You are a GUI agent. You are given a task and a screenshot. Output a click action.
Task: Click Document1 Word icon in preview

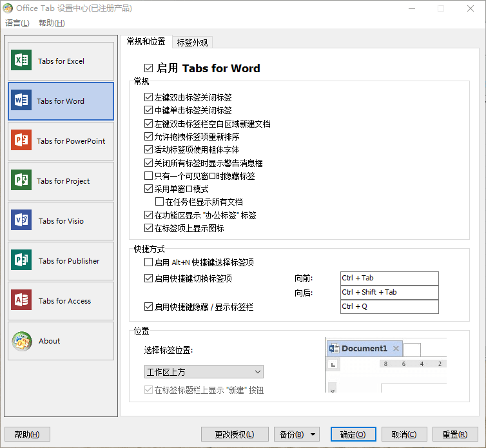pyautogui.click(x=334, y=349)
